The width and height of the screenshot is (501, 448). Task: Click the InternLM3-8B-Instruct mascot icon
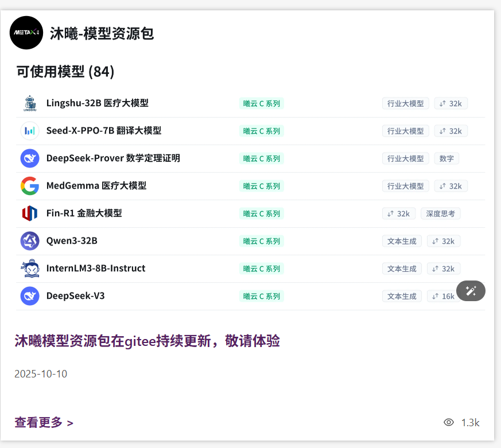30,268
